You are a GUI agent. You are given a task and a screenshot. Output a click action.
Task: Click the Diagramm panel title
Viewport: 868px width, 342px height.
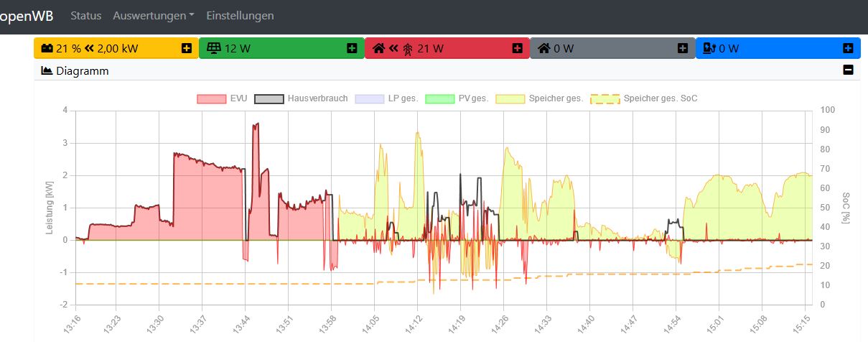(x=82, y=70)
